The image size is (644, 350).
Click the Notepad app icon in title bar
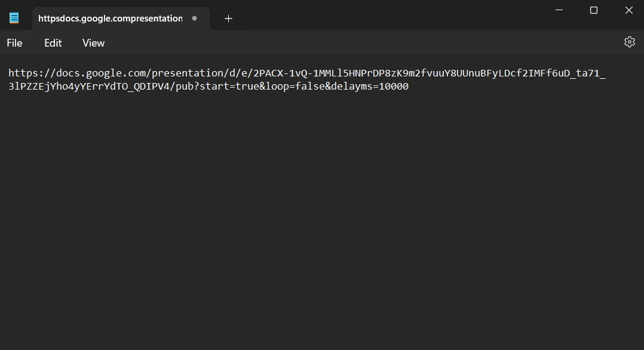pos(14,18)
